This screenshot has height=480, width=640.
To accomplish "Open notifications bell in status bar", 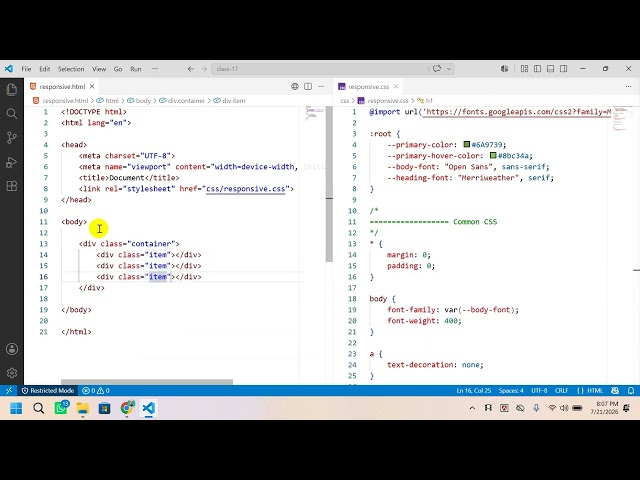I will (x=631, y=391).
